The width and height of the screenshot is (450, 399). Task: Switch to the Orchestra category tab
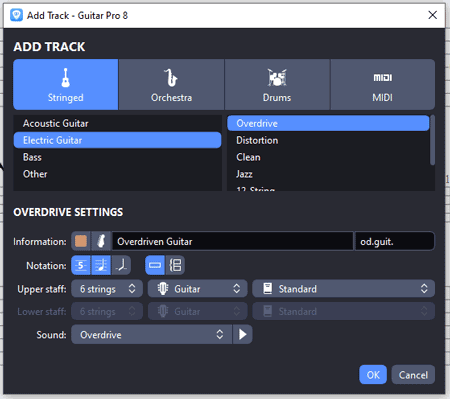click(x=171, y=84)
